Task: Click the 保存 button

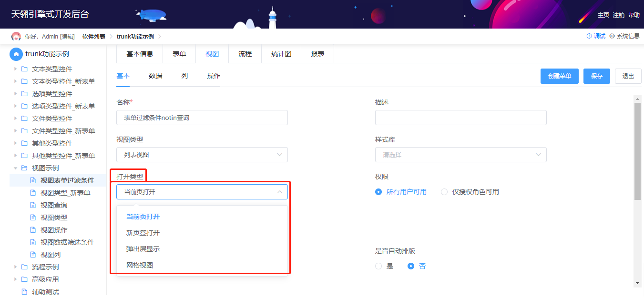Action: tap(597, 76)
